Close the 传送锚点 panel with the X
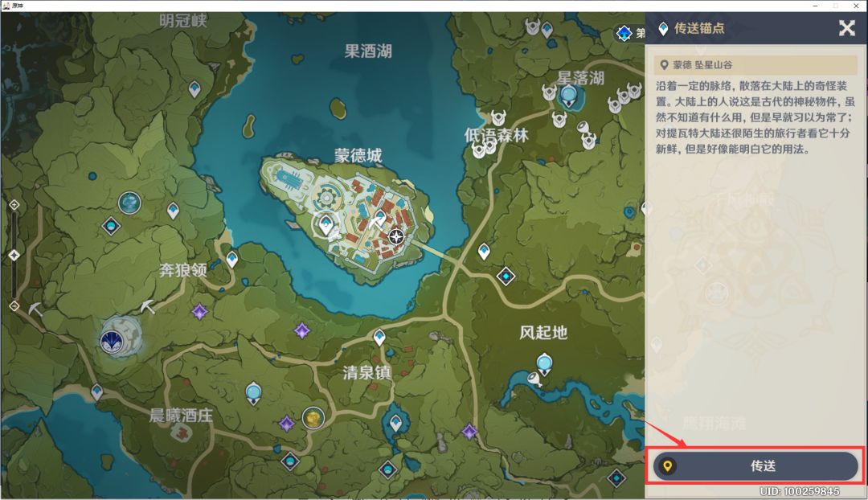Screen dimensions: 868x500 (x=846, y=27)
